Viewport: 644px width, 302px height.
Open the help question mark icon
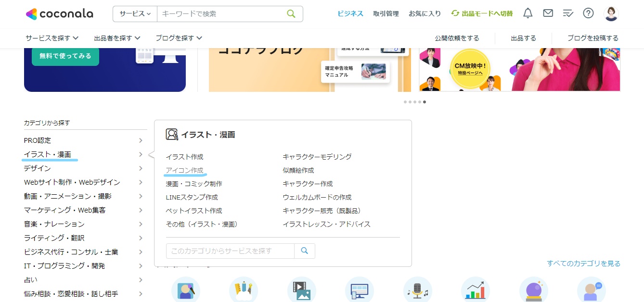(x=588, y=13)
